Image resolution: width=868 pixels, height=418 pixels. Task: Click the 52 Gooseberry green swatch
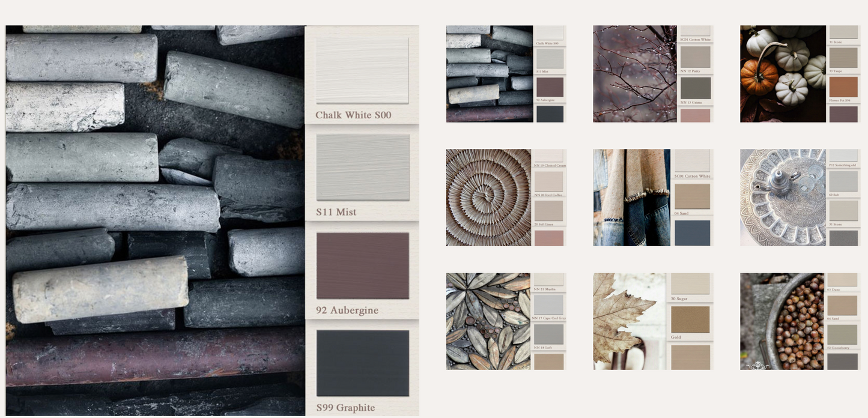click(x=842, y=334)
